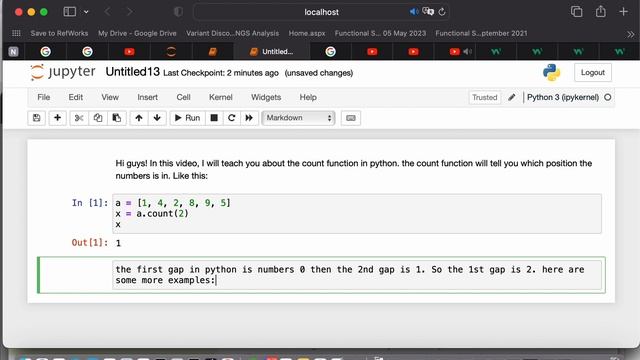This screenshot has height=360, width=640.
Task: Open bookmarks grid icon
Action: point(16,33)
